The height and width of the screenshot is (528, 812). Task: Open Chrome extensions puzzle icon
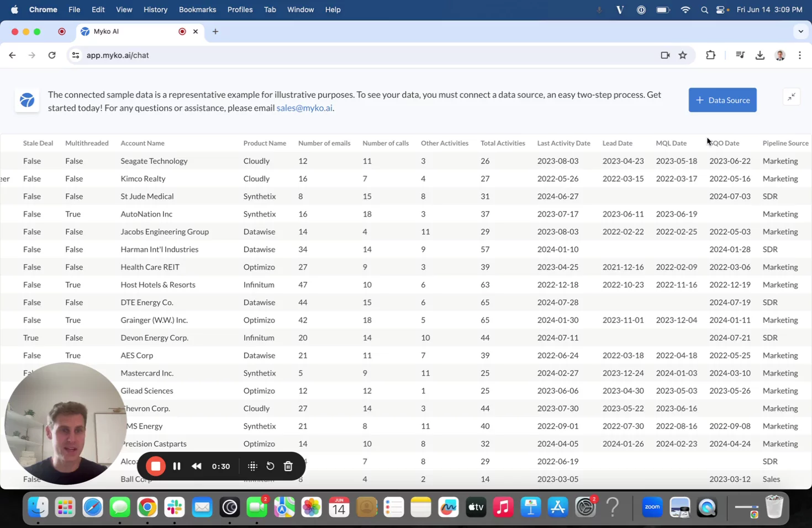tap(710, 55)
